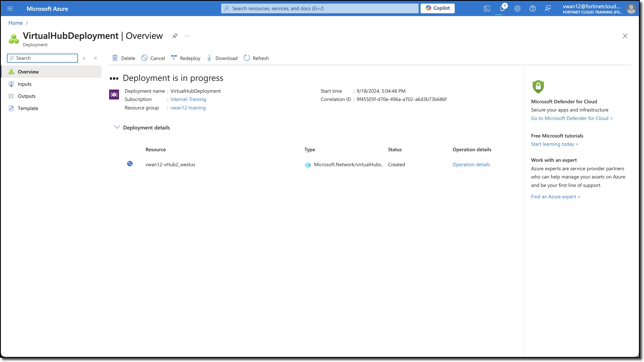Click the purple deployment template icon
The width and height of the screenshot is (644, 362).
tap(114, 94)
